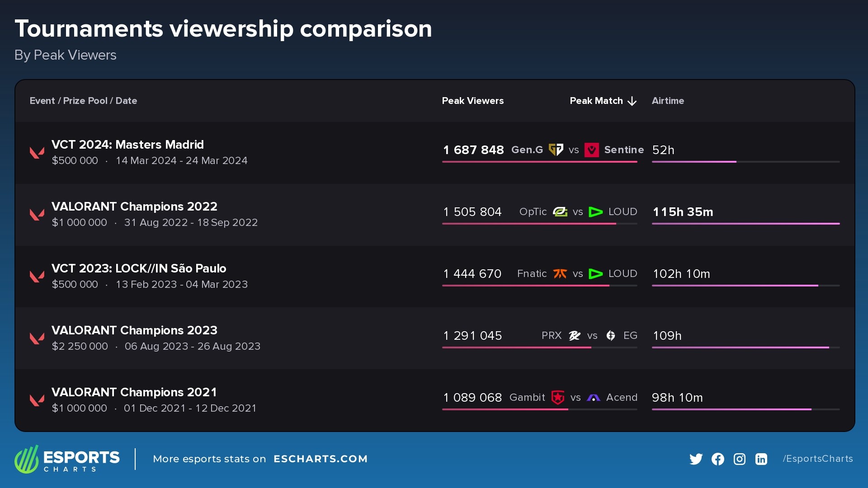This screenshot has width=868, height=488.
Task: Select the Gambit team logo
Action: (559, 398)
